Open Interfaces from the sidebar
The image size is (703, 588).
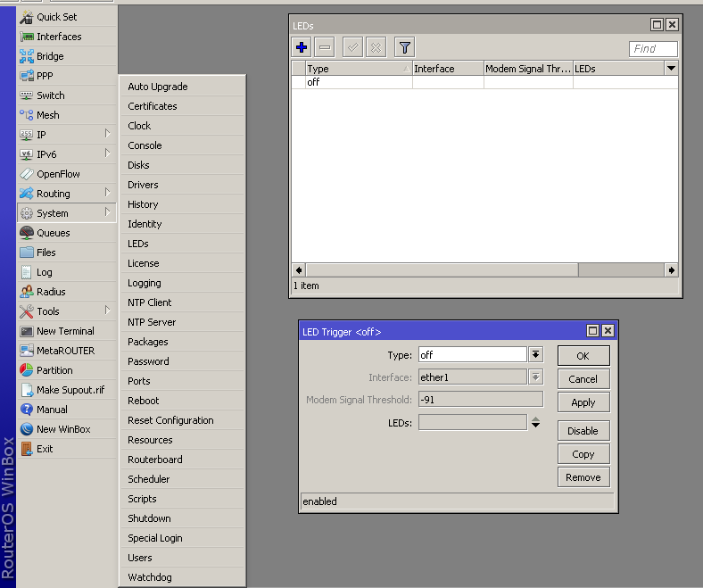[x=59, y=37]
